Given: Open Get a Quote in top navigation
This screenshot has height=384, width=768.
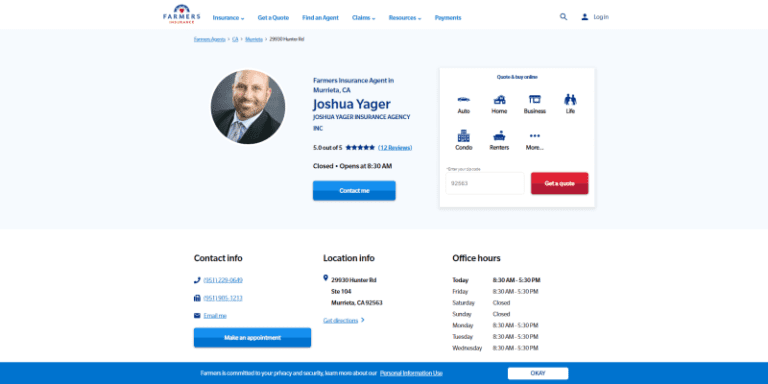Looking at the screenshot, I should (273, 18).
